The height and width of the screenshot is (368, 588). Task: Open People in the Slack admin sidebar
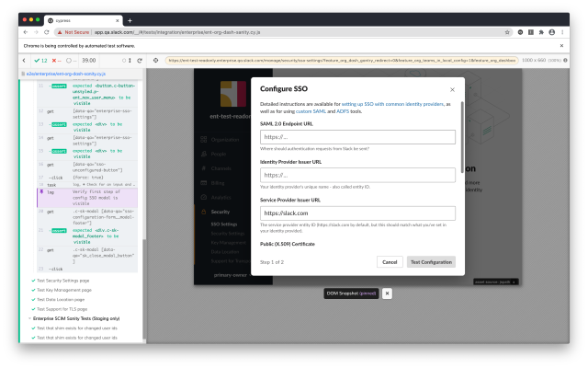click(219, 154)
